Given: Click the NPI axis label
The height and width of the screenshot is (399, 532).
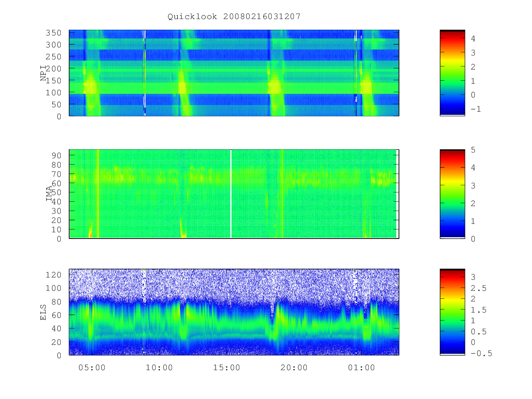Looking at the screenshot, I should click(43, 73).
